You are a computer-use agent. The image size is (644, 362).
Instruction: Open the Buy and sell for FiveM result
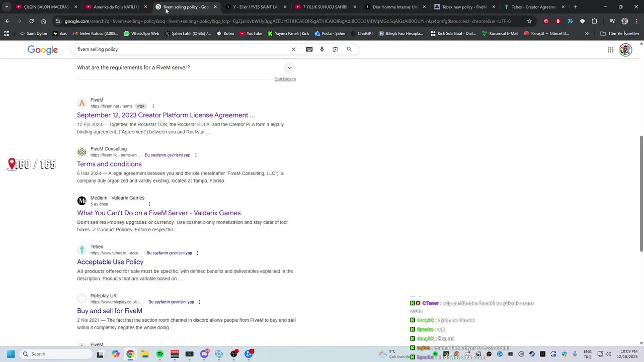click(110, 311)
